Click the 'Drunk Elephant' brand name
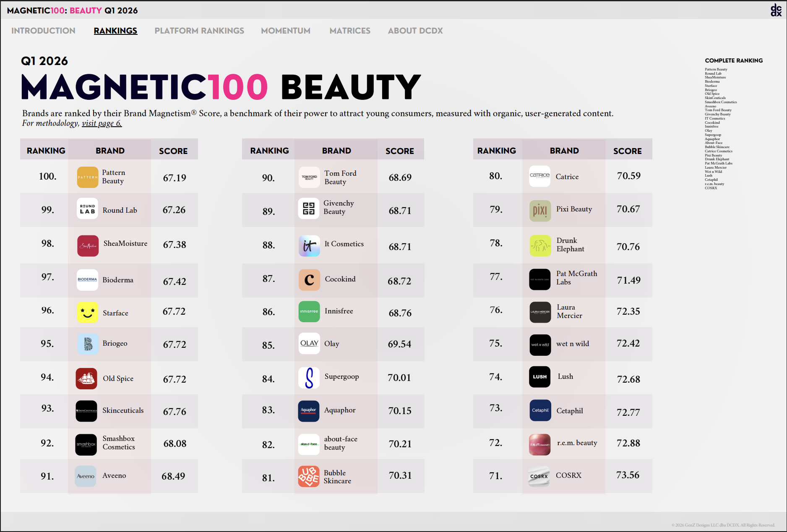The height and width of the screenshot is (532, 787). point(570,245)
